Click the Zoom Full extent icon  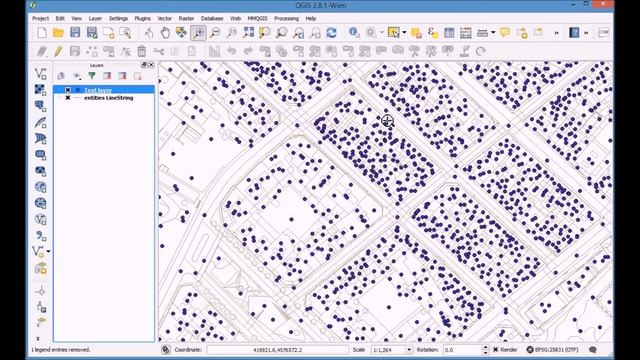pyautogui.click(x=248, y=33)
